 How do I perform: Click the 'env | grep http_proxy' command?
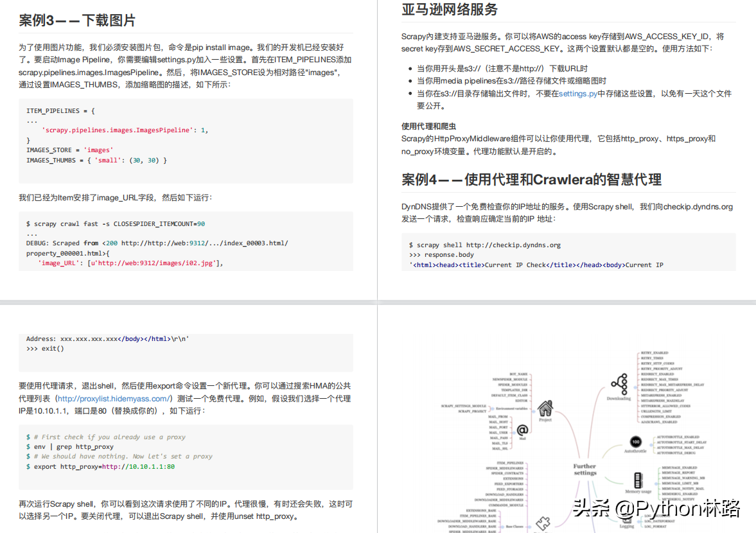click(70, 447)
